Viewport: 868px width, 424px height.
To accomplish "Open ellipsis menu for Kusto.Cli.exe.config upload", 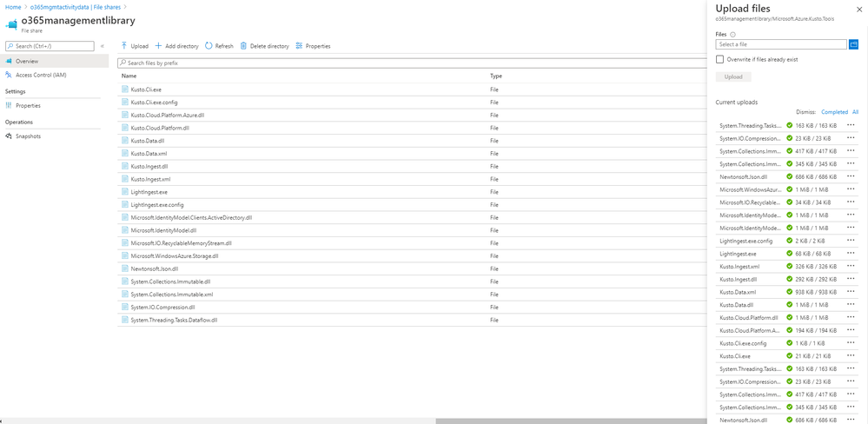I will pyautogui.click(x=851, y=343).
